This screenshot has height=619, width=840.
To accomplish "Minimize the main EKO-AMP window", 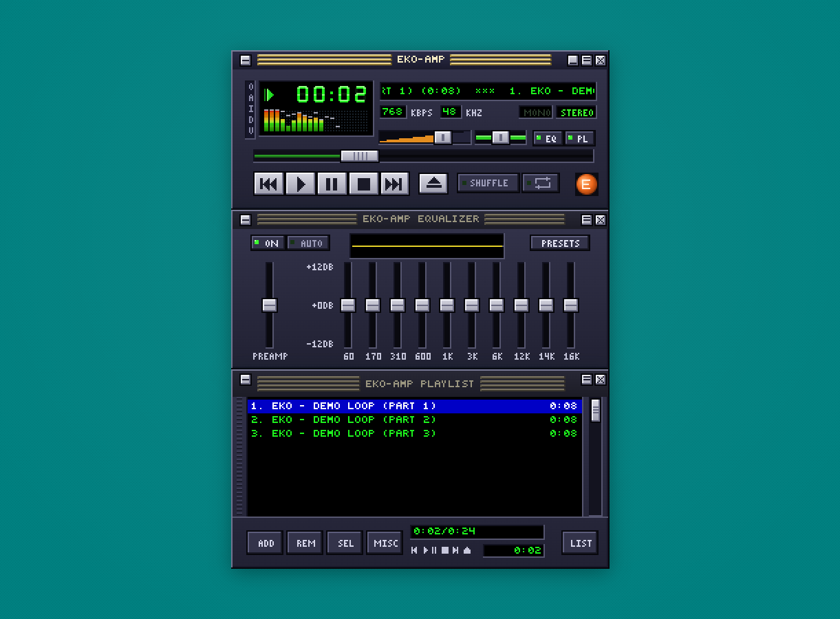I will tap(573, 60).
